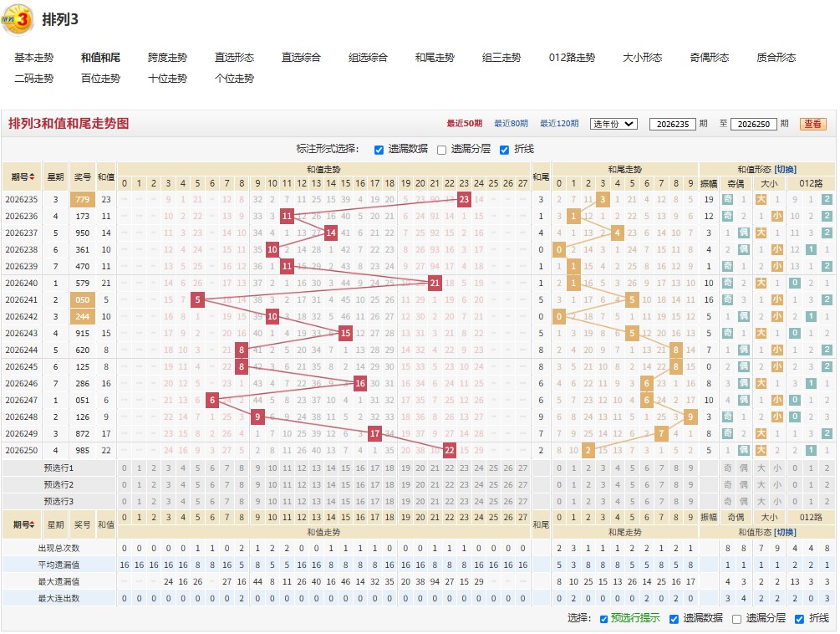840x634 pixels.
Task: Open 组选综合 tab
Action: 368,58
